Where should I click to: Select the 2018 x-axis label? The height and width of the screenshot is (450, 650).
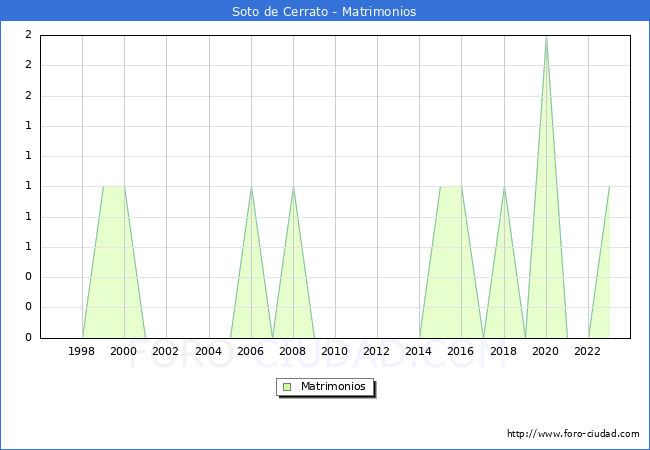[x=504, y=351]
